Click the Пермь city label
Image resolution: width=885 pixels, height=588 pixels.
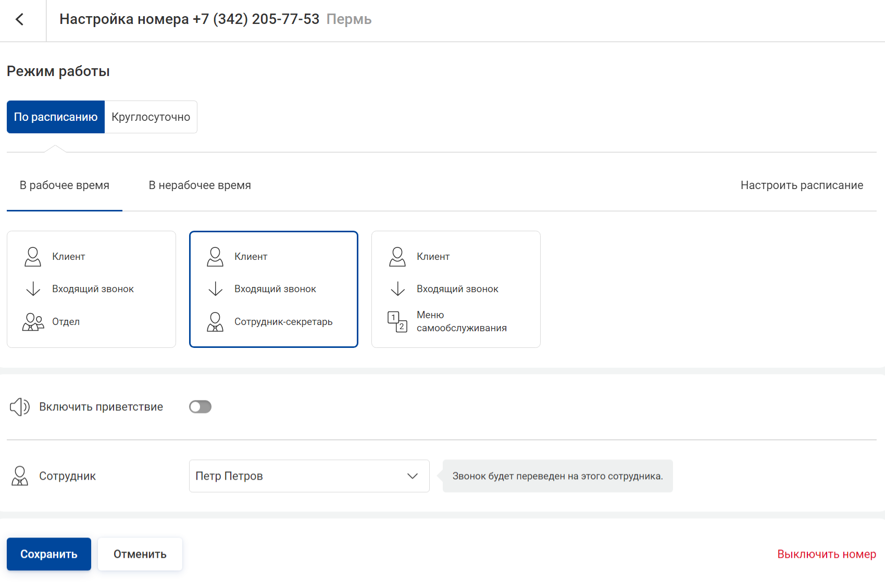point(349,19)
